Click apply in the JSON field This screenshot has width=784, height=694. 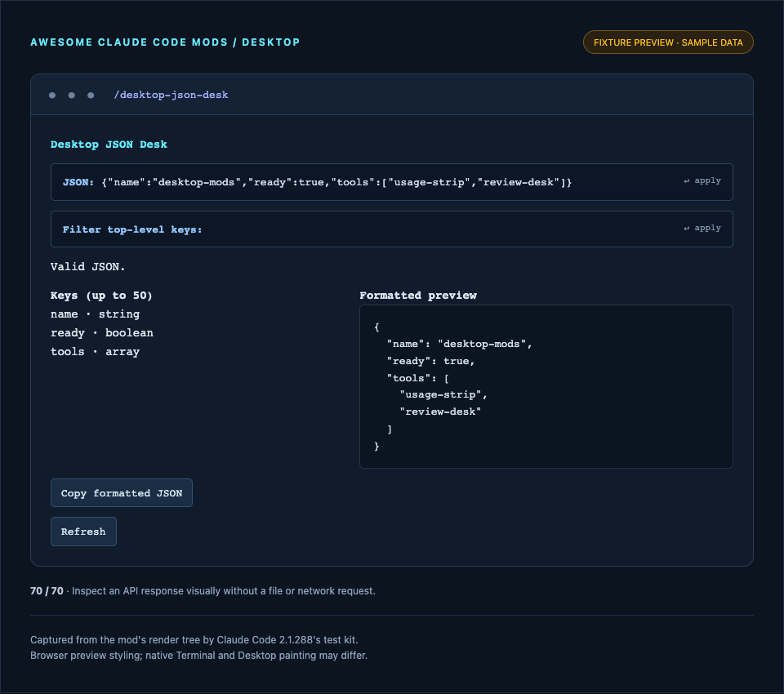coord(702,180)
